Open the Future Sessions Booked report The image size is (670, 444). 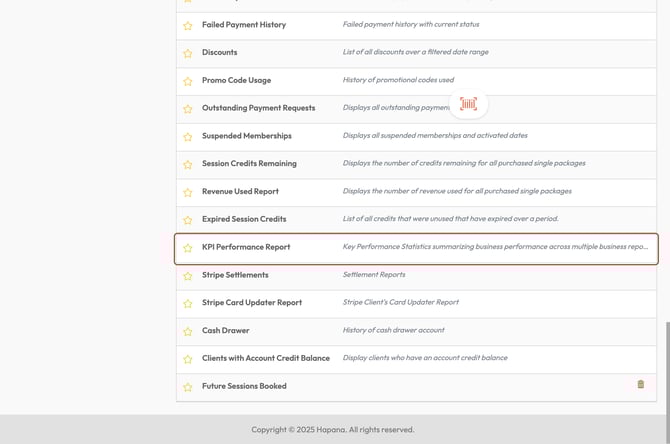pyautogui.click(x=244, y=386)
